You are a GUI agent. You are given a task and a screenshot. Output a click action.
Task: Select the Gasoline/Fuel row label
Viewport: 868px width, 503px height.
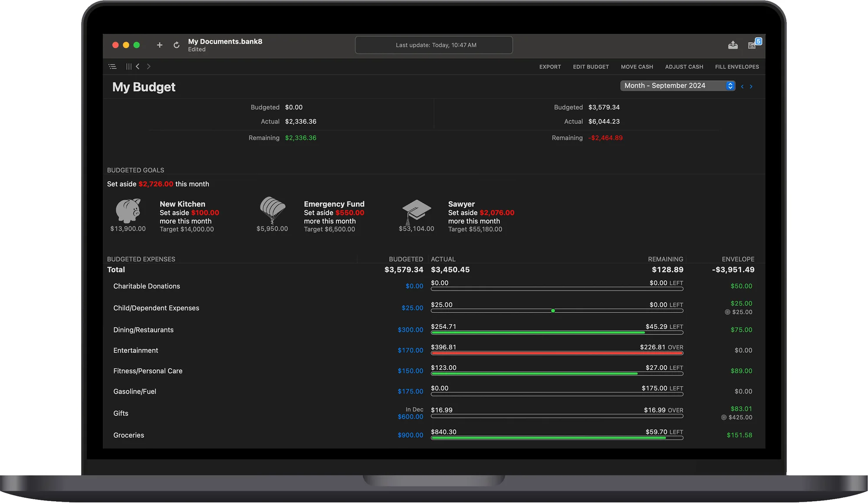135,391
